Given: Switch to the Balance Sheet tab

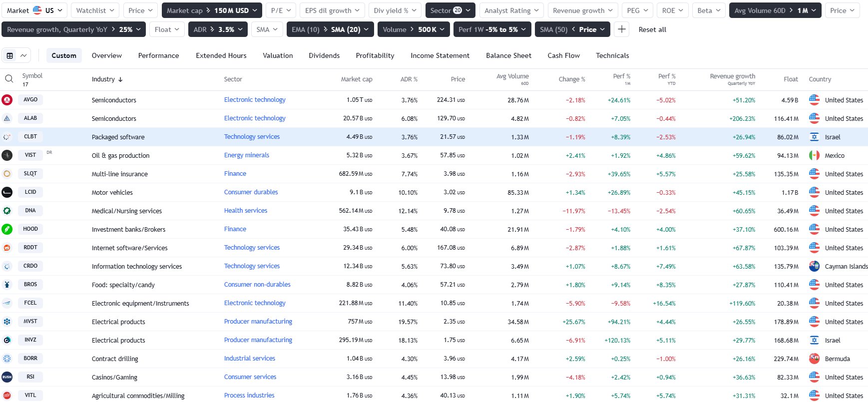Looking at the screenshot, I should click(508, 55).
